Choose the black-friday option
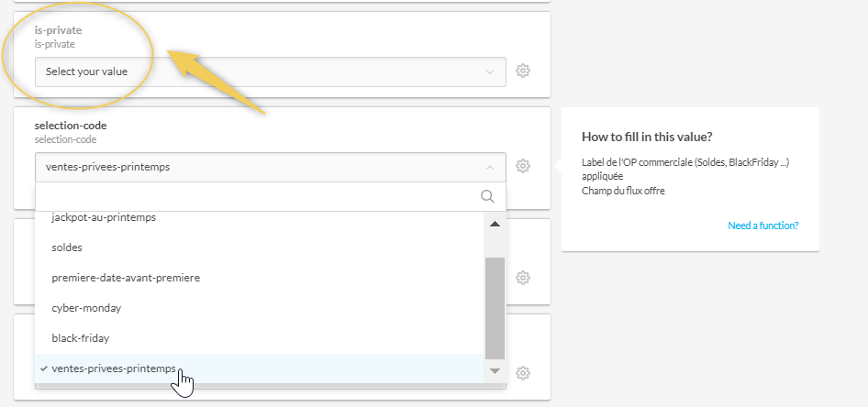868x407 pixels. tap(82, 338)
